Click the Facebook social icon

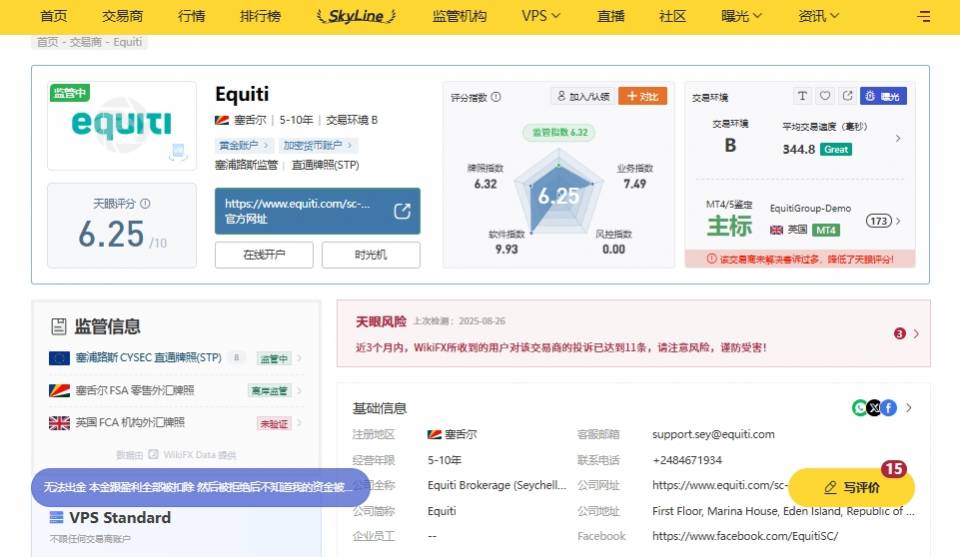point(889,408)
